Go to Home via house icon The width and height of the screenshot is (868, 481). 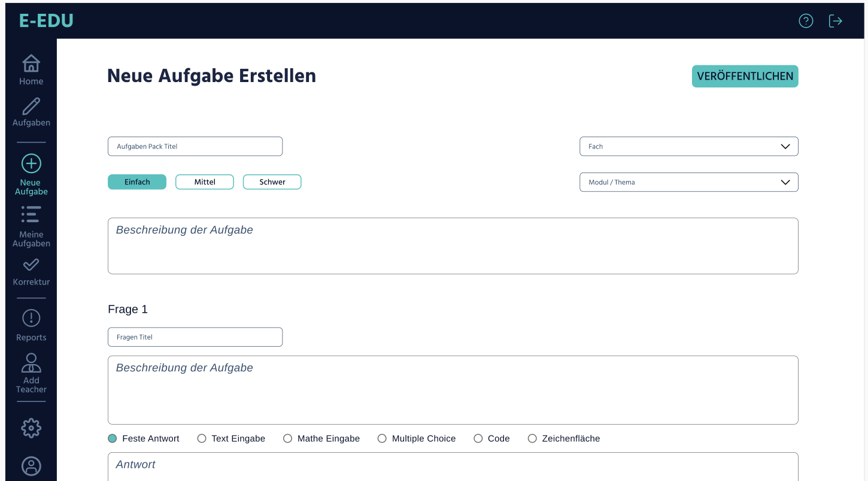tap(31, 63)
